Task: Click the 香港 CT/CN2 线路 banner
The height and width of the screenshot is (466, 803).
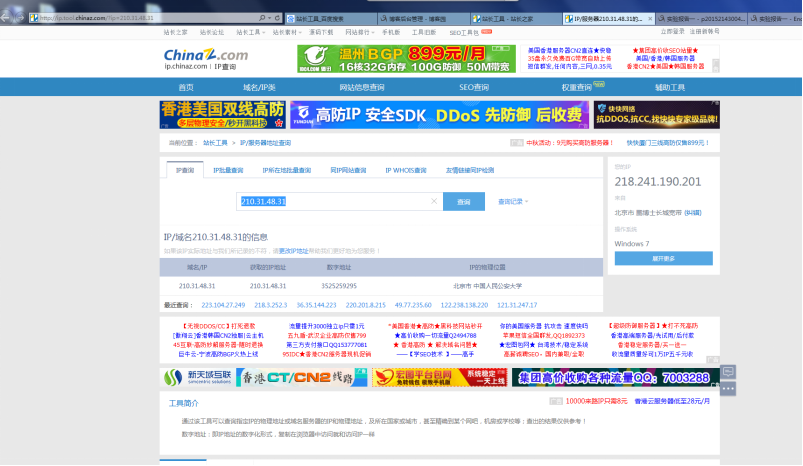Action: (302, 377)
